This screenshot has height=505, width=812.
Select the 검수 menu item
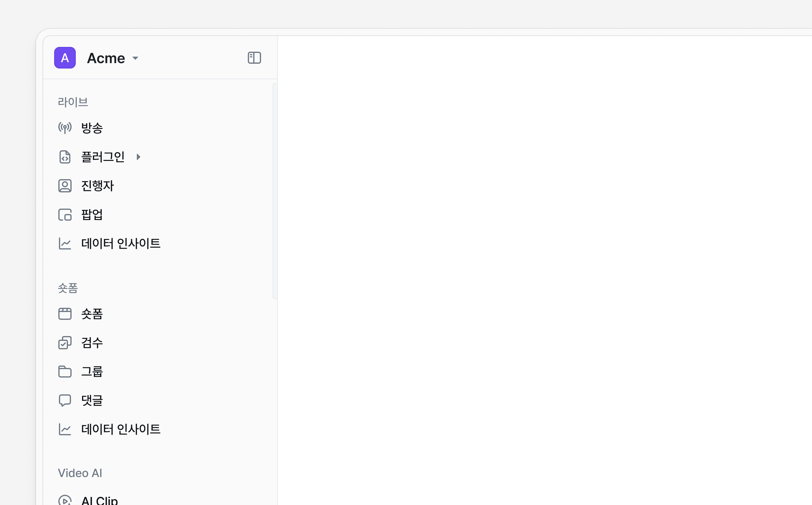pos(92,343)
